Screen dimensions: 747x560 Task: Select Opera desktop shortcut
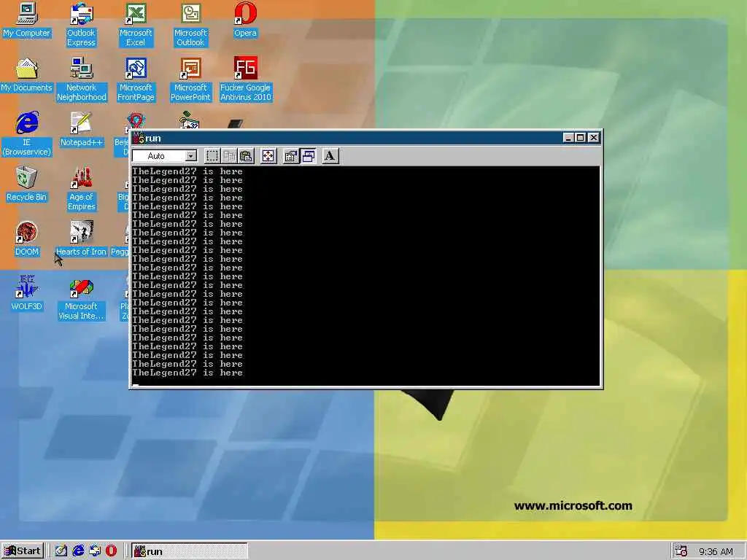click(245, 20)
